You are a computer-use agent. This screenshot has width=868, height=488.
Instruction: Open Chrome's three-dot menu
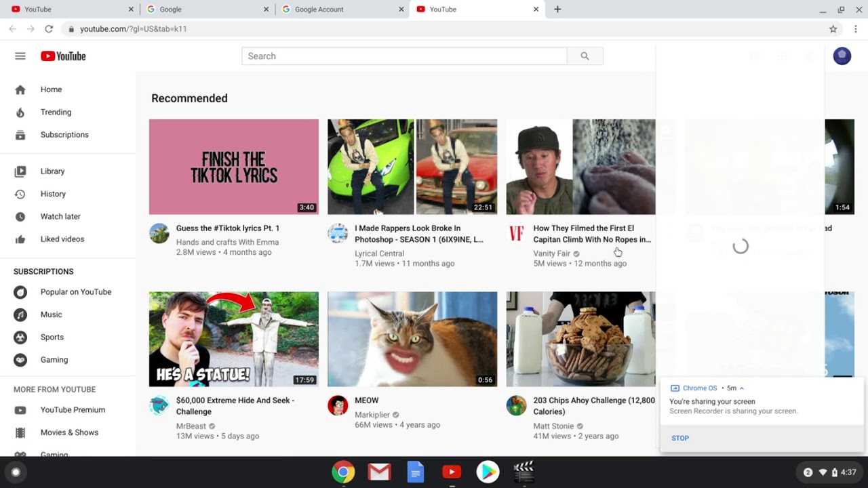coord(856,29)
